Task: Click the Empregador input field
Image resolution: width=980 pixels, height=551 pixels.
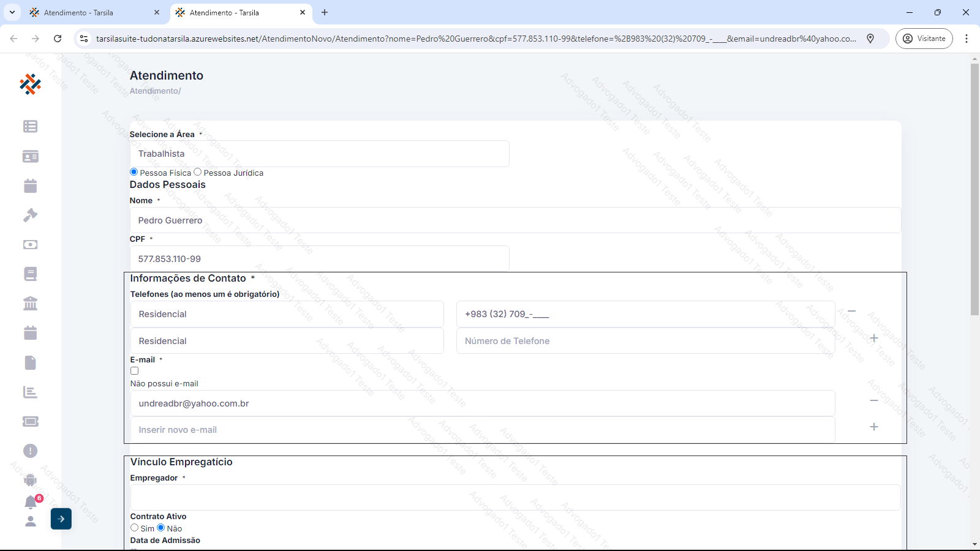Action: click(515, 498)
